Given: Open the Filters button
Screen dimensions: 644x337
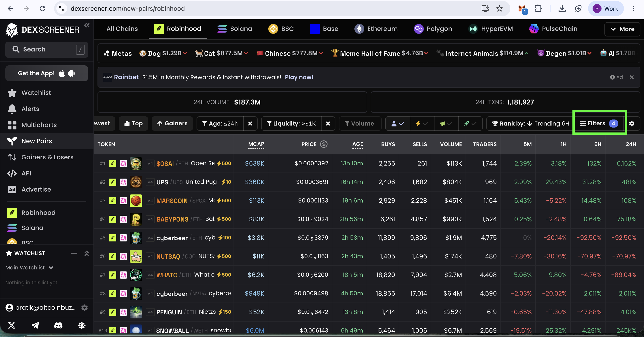Looking at the screenshot, I should click(x=599, y=123).
